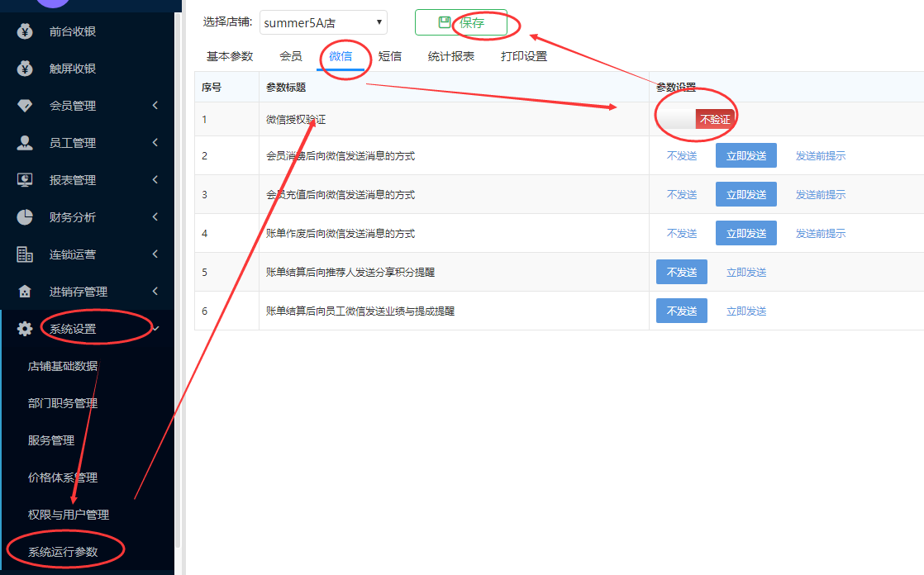Screen dimensions: 924x575
Task: Select 发送前提示 for 账单作废后 message row
Action: [821, 233]
